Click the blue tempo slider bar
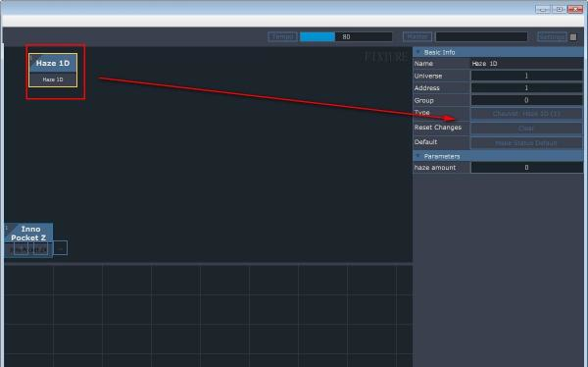This screenshot has height=367, width=588. tap(318, 37)
